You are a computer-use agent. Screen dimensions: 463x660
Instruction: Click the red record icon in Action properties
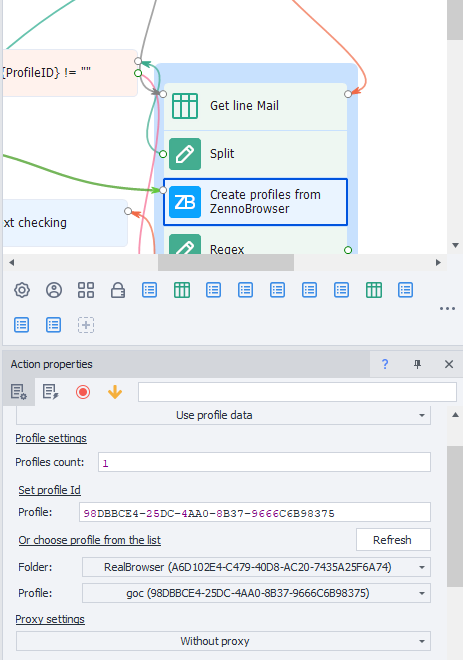tap(83, 392)
